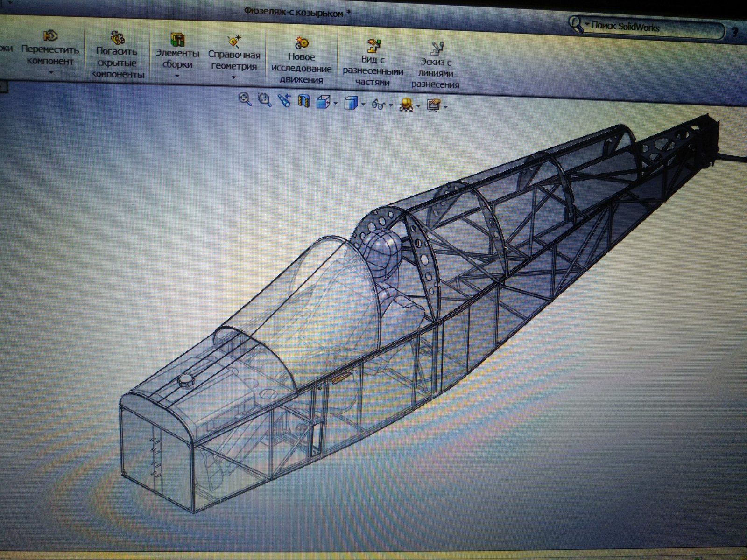The width and height of the screenshot is (747, 560).
Task: Select the Zoom to Area icon
Action: 265,100
